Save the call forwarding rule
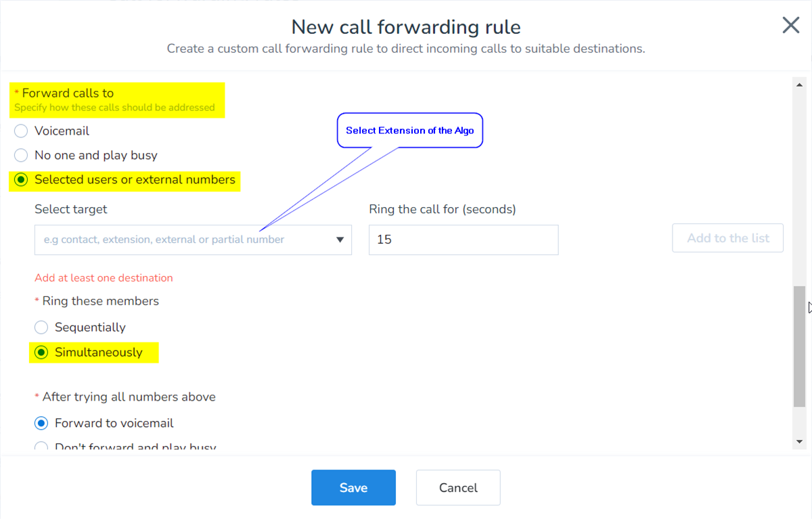The width and height of the screenshot is (812, 519). (x=353, y=488)
